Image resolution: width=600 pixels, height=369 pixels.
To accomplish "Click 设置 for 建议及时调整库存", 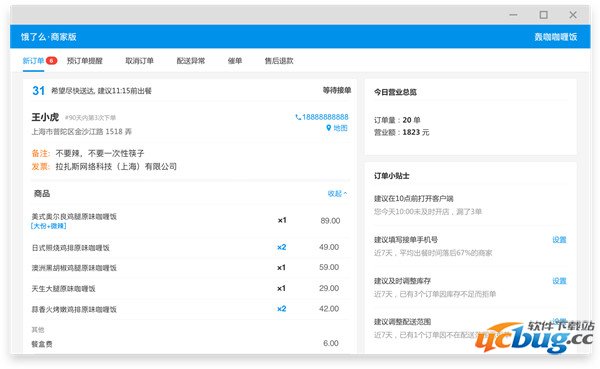I will pos(559,281).
